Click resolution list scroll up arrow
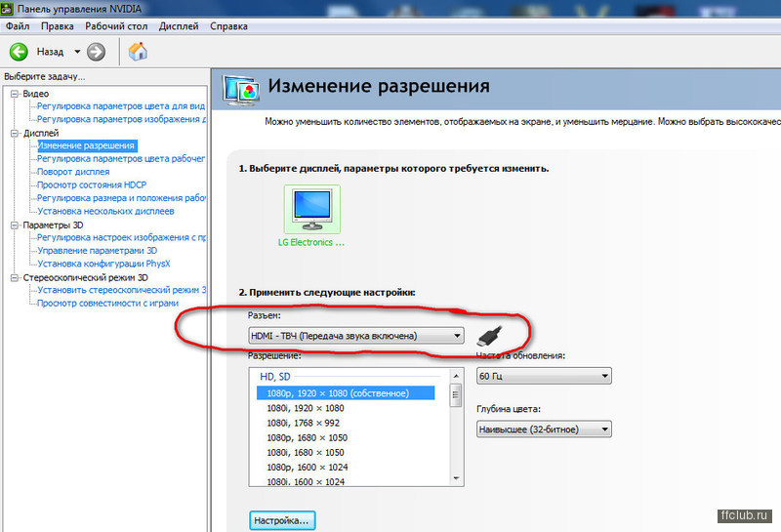 (x=456, y=376)
